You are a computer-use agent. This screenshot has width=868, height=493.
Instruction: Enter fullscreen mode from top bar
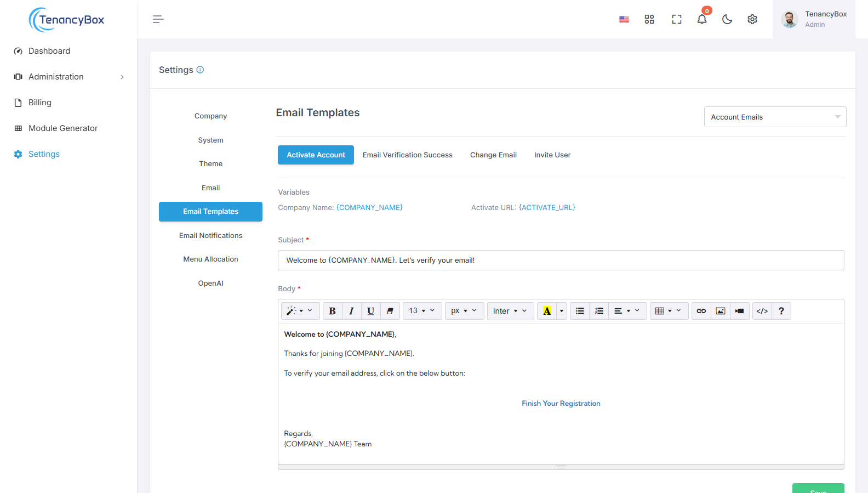pyautogui.click(x=676, y=19)
